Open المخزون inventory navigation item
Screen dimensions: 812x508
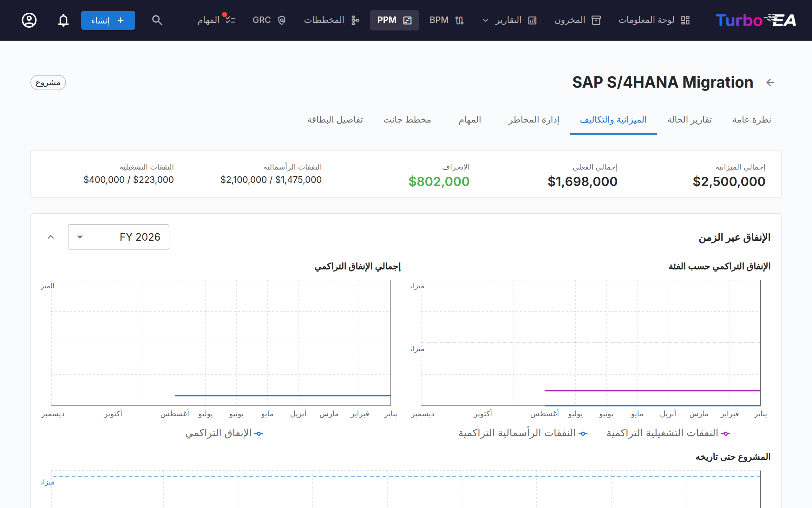point(577,20)
